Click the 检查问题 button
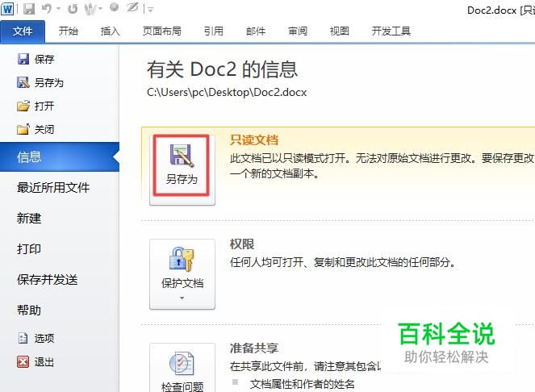The height and width of the screenshot is (392, 535). point(182,368)
